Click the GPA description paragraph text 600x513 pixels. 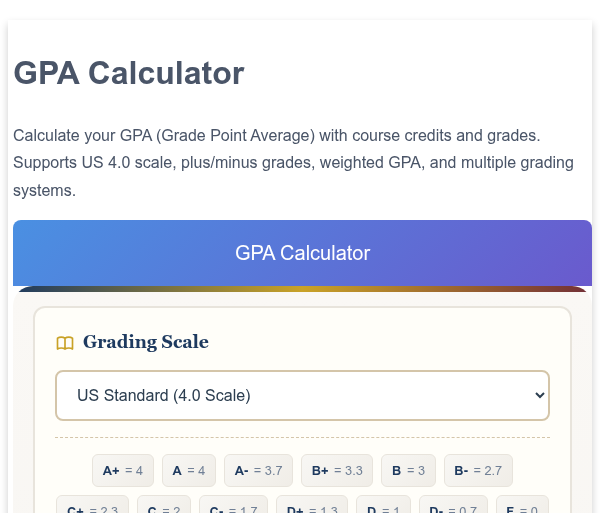pyautogui.click(x=293, y=163)
